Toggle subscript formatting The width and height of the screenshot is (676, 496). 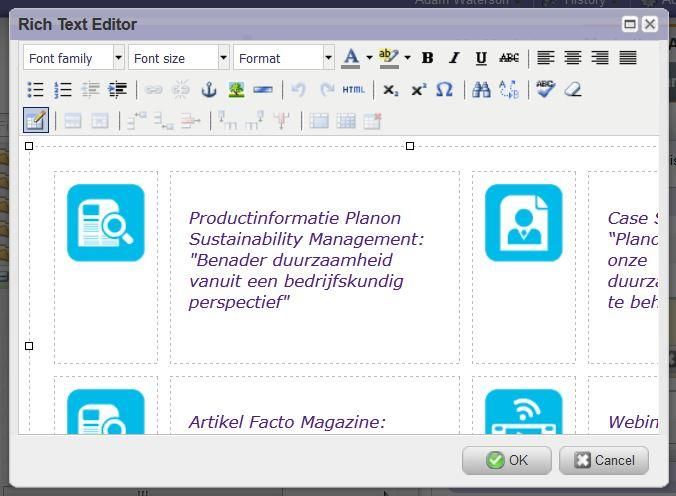(x=391, y=90)
